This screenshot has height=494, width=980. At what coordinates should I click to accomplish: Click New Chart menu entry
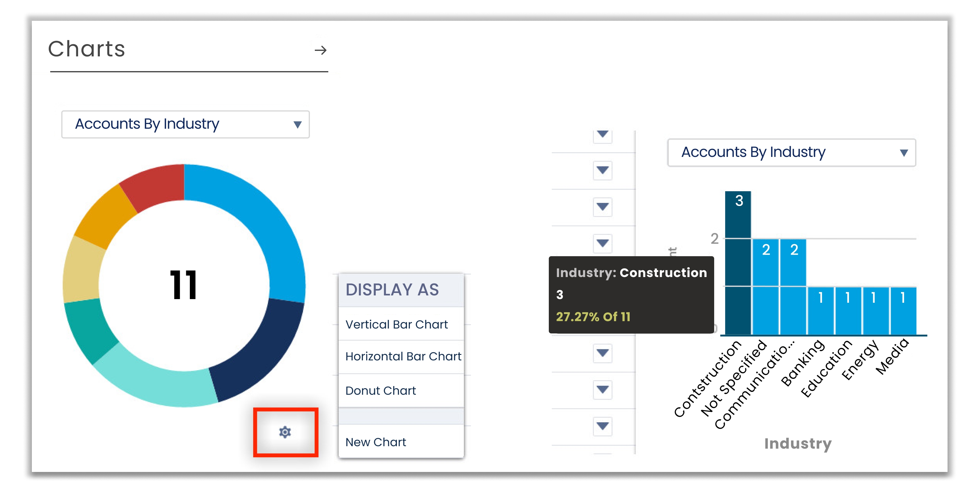pyautogui.click(x=375, y=442)
